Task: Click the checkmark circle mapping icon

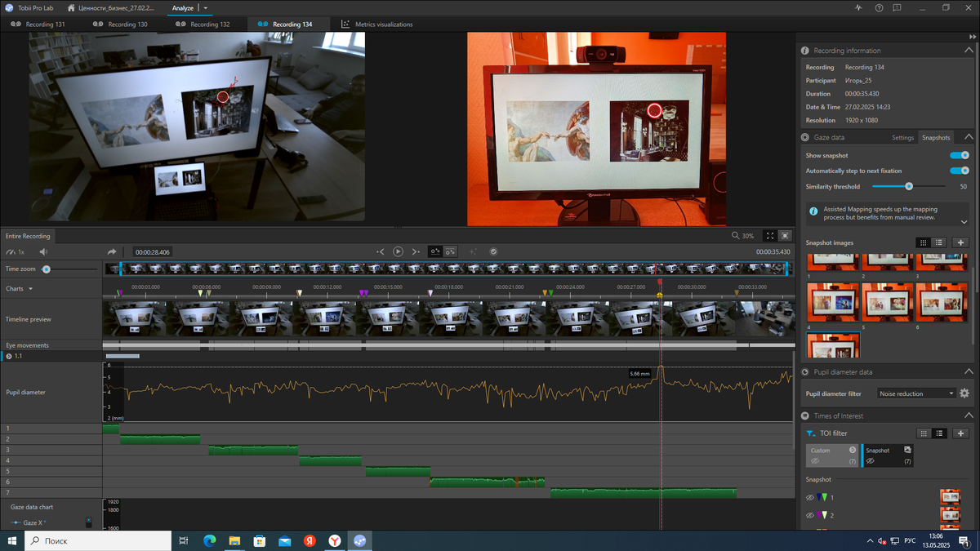Action: click(x=493, y=251)
